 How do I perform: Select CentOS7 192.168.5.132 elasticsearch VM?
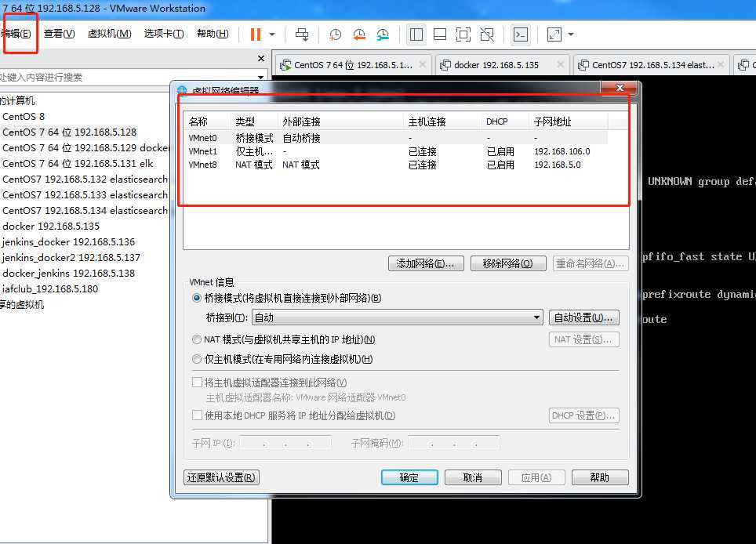[x=85, y=179]
